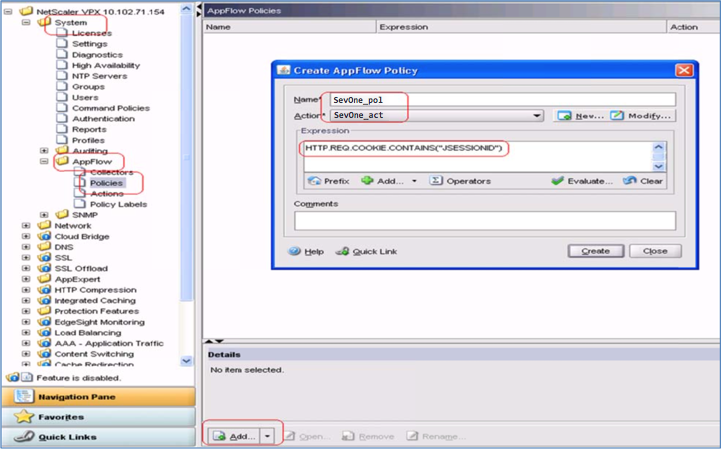721x450 pixels.
Task: Click the AppExpert folder icon
Action: click(44, 279)
